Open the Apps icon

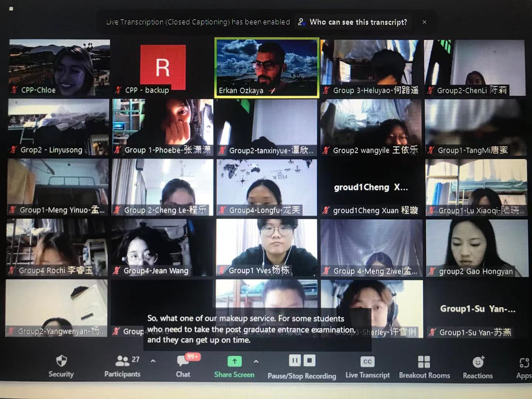[524, 363]
